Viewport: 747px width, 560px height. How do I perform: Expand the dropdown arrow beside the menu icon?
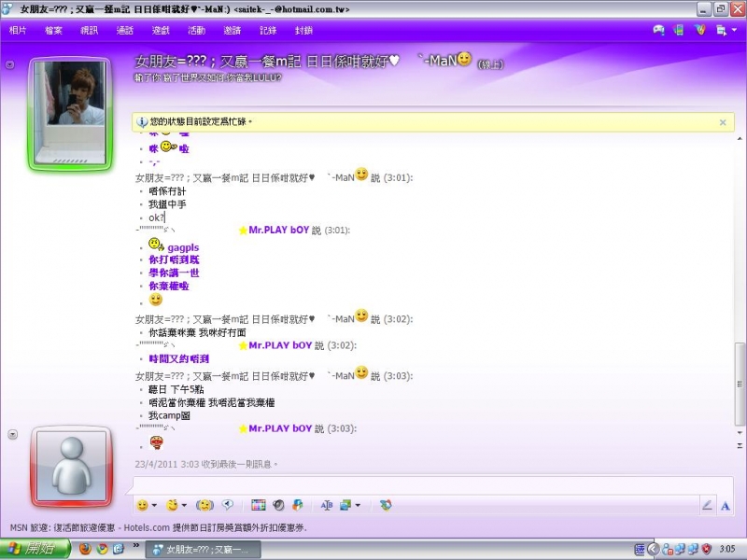pyautogui.click(x=734, y=30)
